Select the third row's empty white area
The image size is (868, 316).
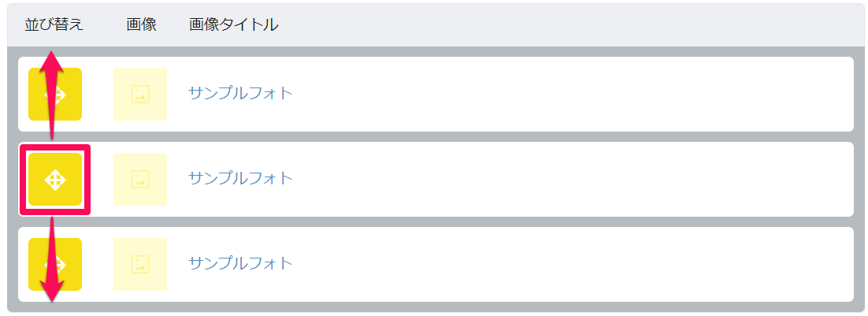coord(570,265)
